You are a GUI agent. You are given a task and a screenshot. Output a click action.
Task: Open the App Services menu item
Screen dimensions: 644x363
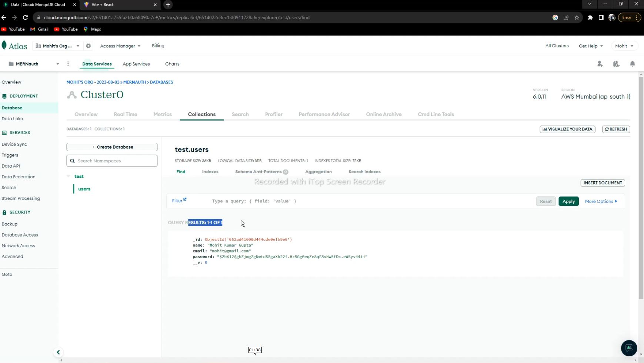pyautogui.click(x=136, y=64)
